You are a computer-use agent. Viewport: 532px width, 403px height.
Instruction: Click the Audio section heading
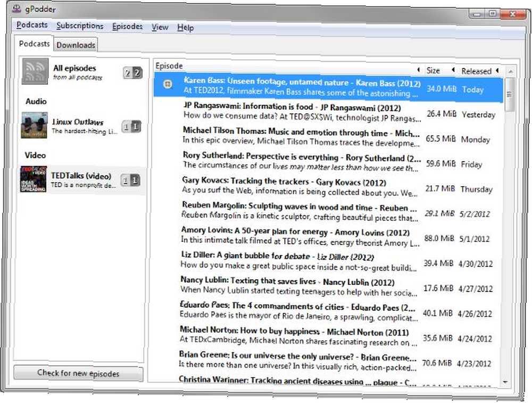click(x=36, y=102)
